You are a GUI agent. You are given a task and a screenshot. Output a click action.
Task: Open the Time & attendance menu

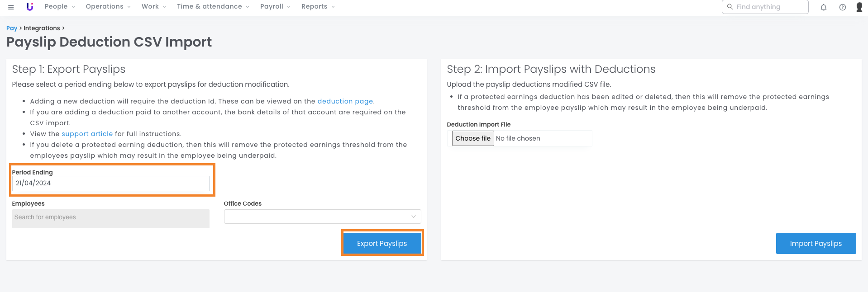point(213,7)
